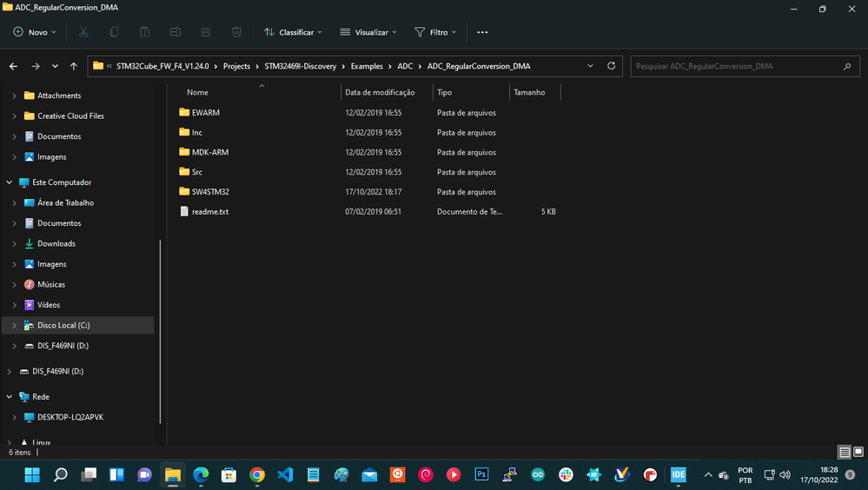Screen dimensions: 868x490
Task: Expand the Downloads tree node
Action: tap(15, 243)
